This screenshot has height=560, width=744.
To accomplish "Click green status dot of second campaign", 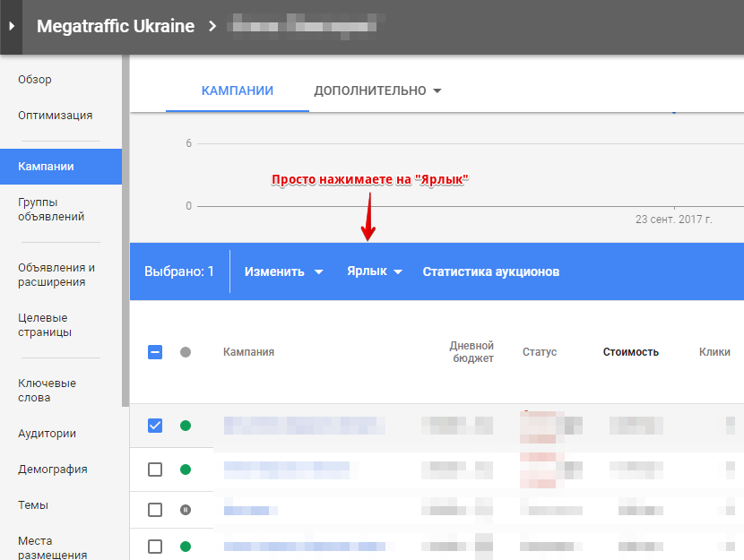I will click(186, 470).
